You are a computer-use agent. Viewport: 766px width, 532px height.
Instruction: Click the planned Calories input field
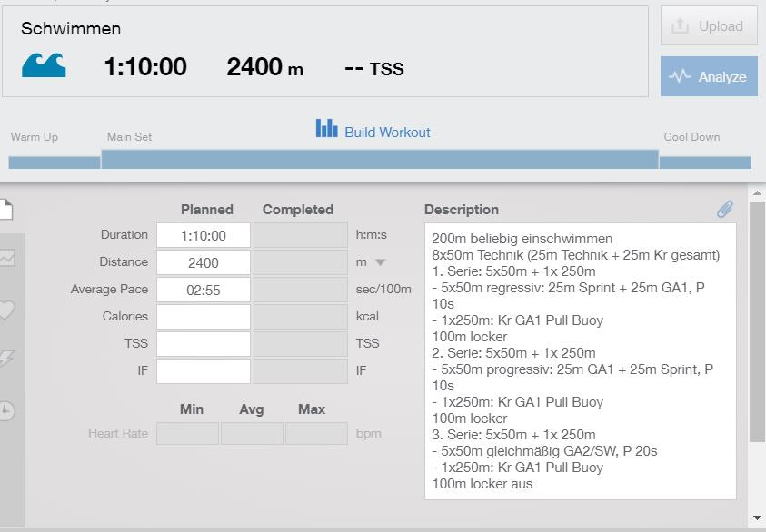204,317
